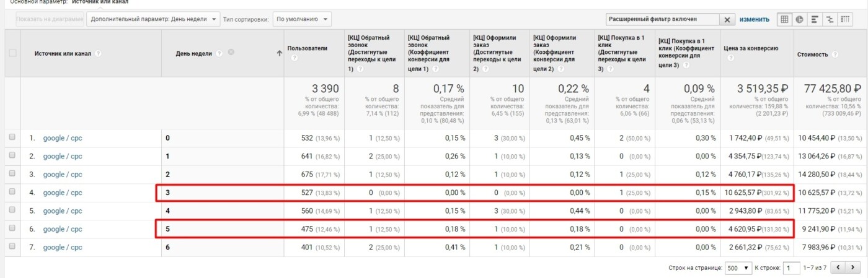The height and width of the screenshot is (278, 868).
Task: Check the box for row 3, day 2
Action: coord(12,174)
